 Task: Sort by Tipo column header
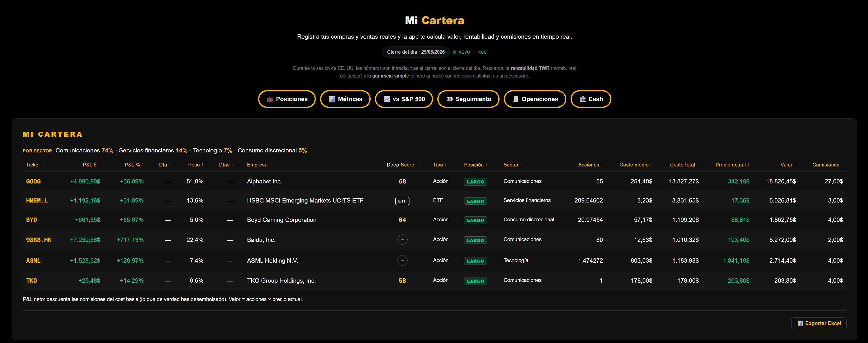click(x=440, y=165)
